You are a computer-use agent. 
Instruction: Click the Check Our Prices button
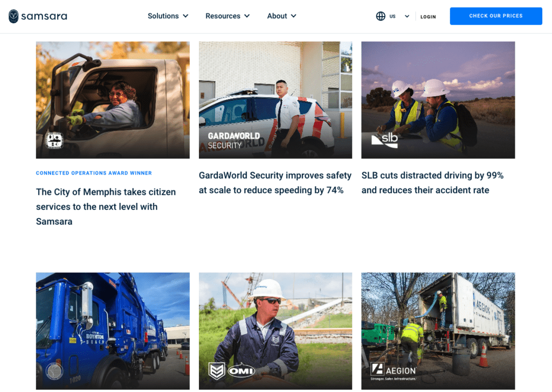click(496, 16)
